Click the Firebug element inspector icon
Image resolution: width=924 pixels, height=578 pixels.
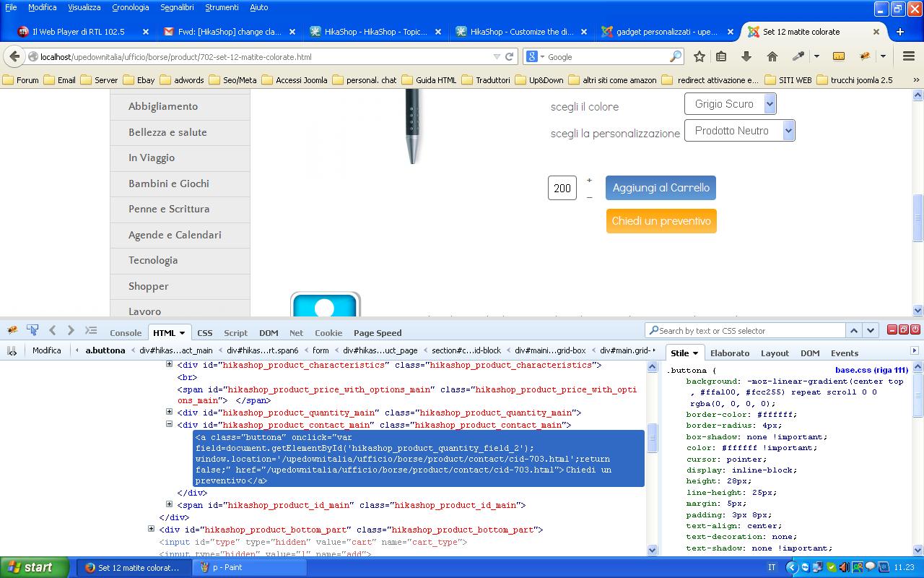[32, 330]
